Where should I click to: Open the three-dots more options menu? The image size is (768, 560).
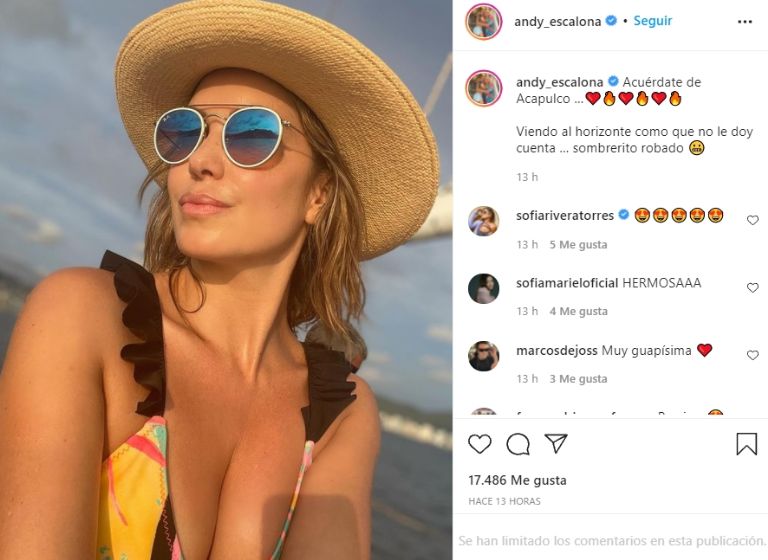point(744,21)
